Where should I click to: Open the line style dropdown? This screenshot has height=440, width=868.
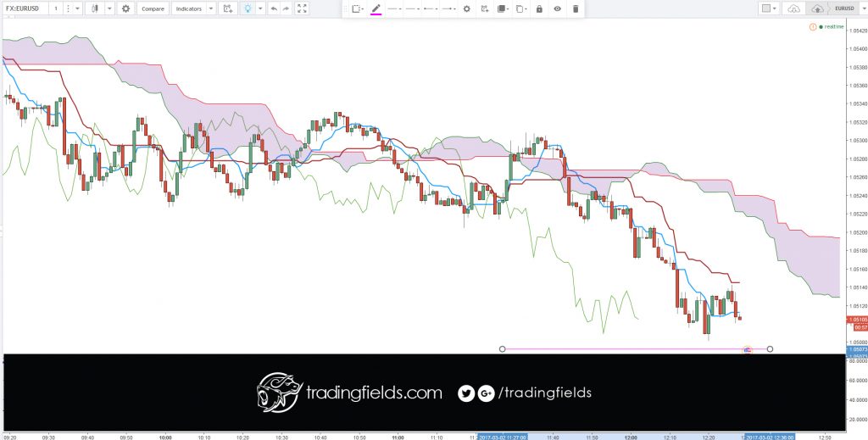(x=395, y=8)
